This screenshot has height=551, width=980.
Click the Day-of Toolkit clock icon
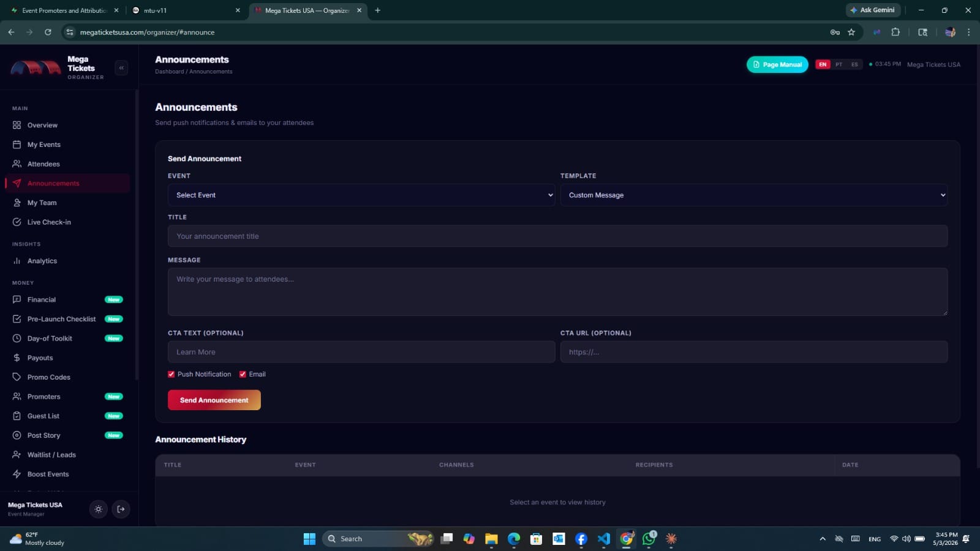coord(17,339)
